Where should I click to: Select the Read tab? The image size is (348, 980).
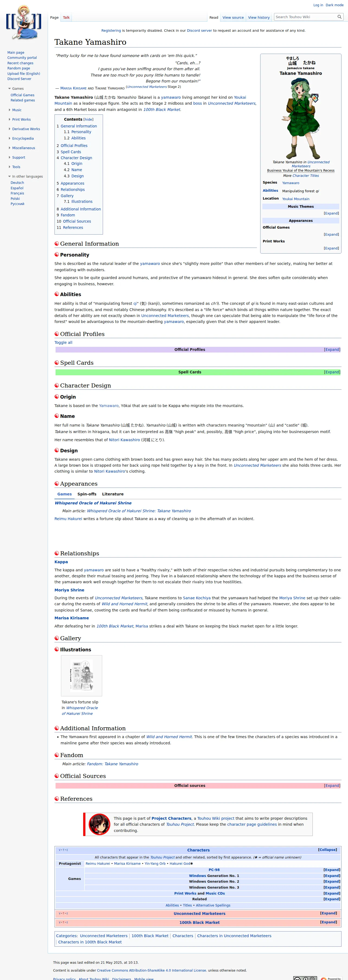point(214,18)
